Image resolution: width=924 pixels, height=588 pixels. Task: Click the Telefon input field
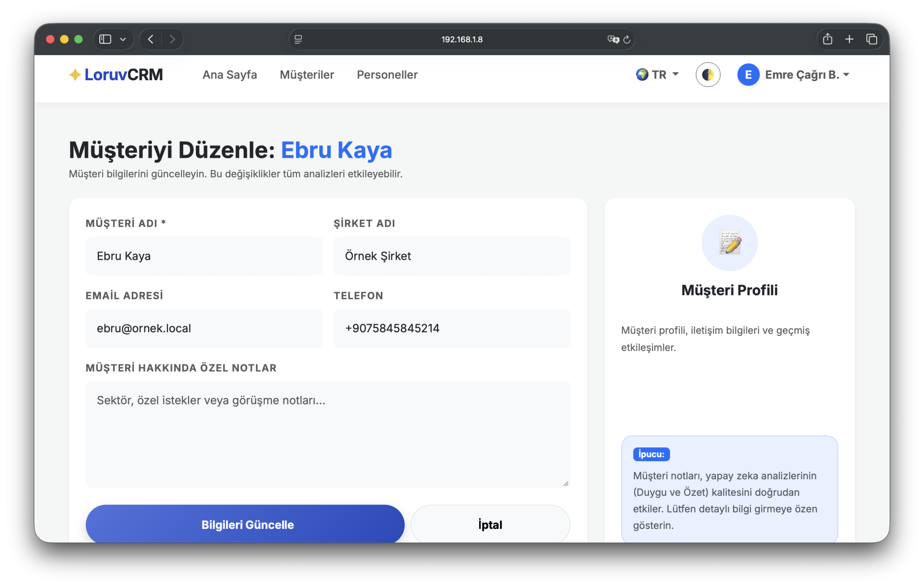[452, 328]
